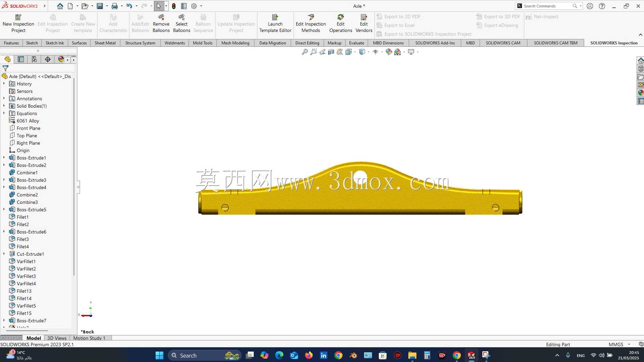Click the Edit Vendors button
This screenshot has width=644, height=362.
[364, 23]
